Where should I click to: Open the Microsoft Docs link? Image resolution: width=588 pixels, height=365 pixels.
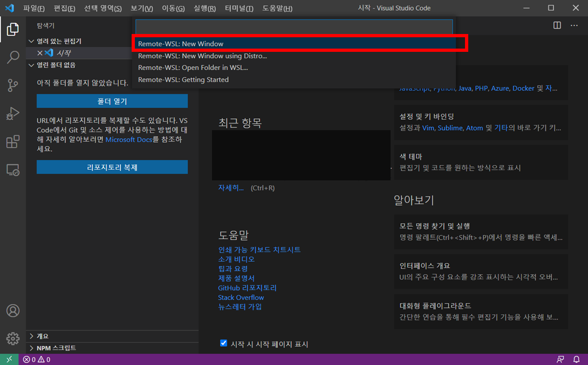point(129,139)
